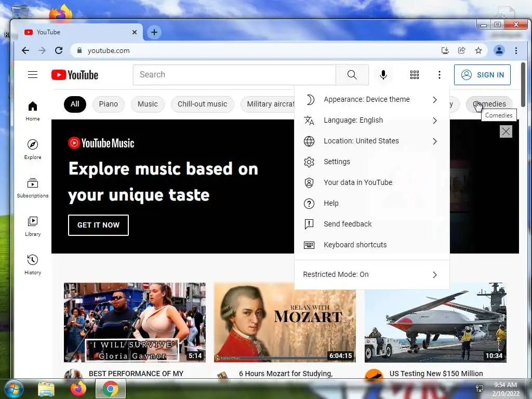Close the YouTube browser tab
532x399 pixels.
click(135, 32)
